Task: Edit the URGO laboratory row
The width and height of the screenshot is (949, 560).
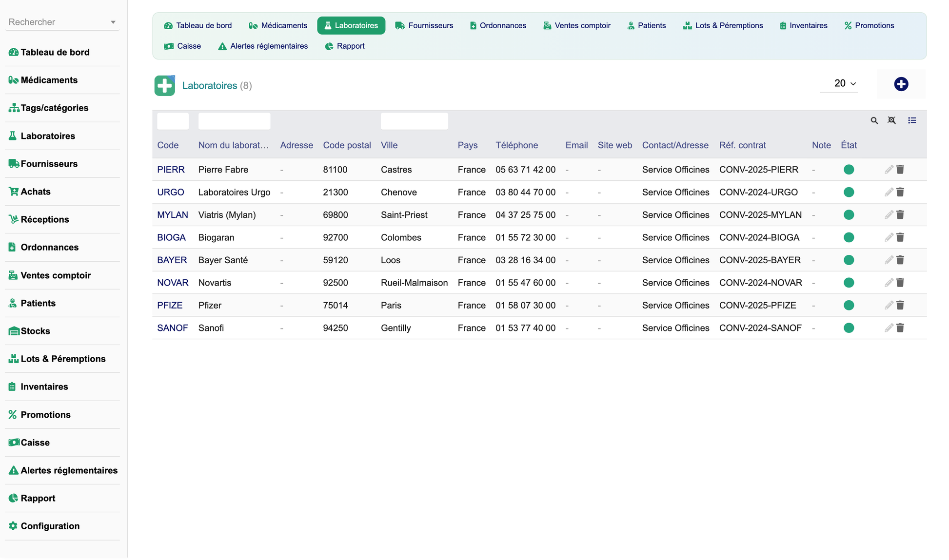Action: pos(889,192)
